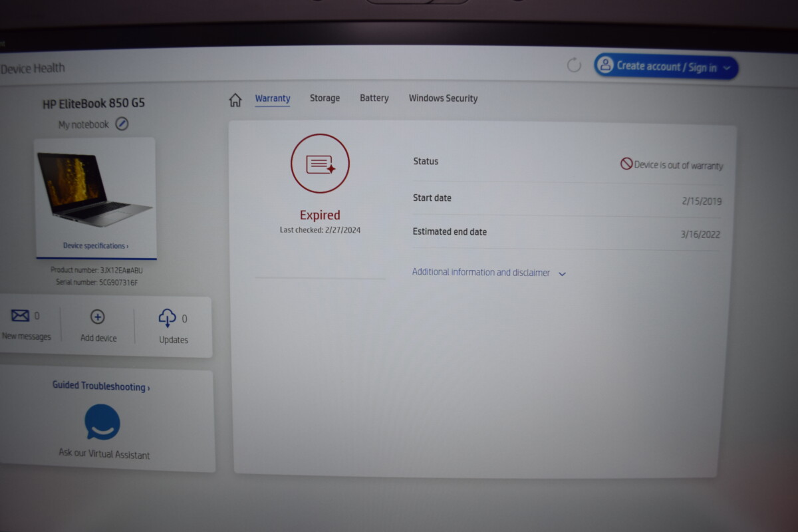Select the product number 3JX12EA#ABU text
This screenshot has height=532, width=798.
(97, 271)
